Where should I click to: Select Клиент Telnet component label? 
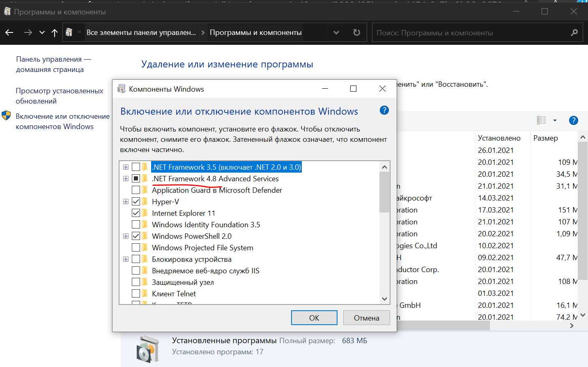[174, 294]
